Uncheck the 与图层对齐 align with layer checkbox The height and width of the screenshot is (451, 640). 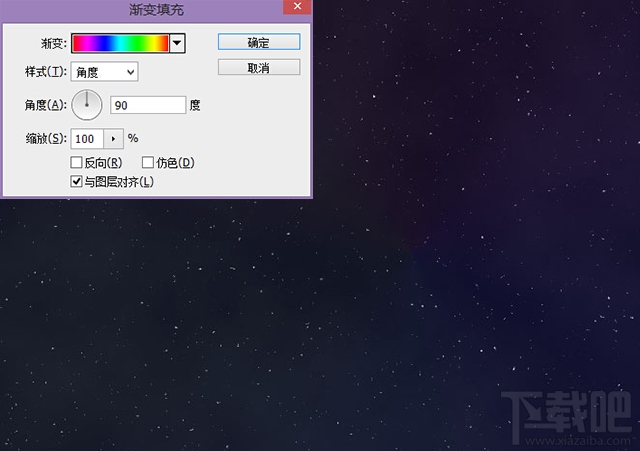[76, 182]
